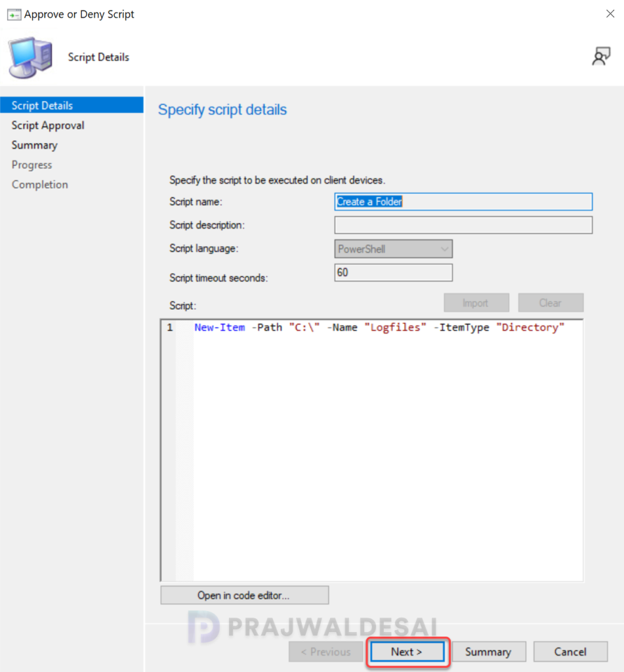Click the "Directory" string in script
The height and width of the screenshot is (672, 624).
[x=530, y=327]
